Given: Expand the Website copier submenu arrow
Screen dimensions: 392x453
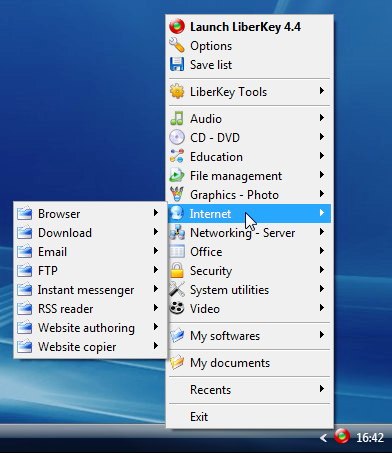Looking at the screenshot, I should pyautogui.click(x=156, y=346).
